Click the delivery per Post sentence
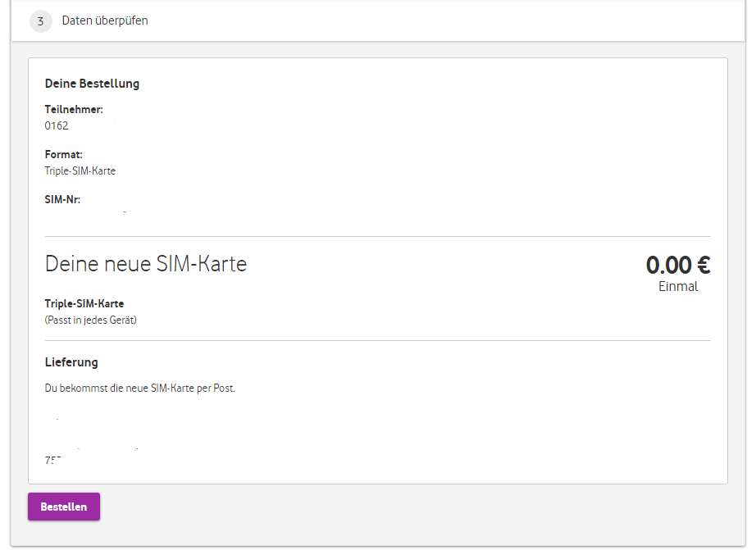This screenshot has width=756, height=550. point(140,389)
